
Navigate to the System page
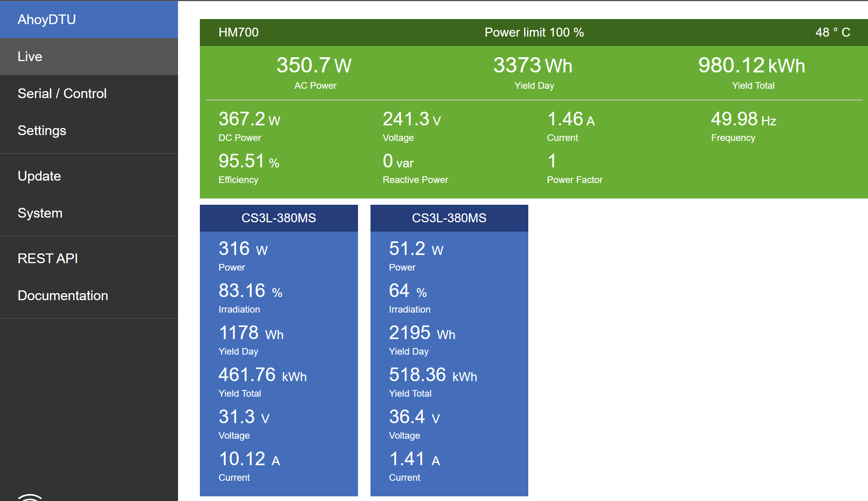coord(40,213)
